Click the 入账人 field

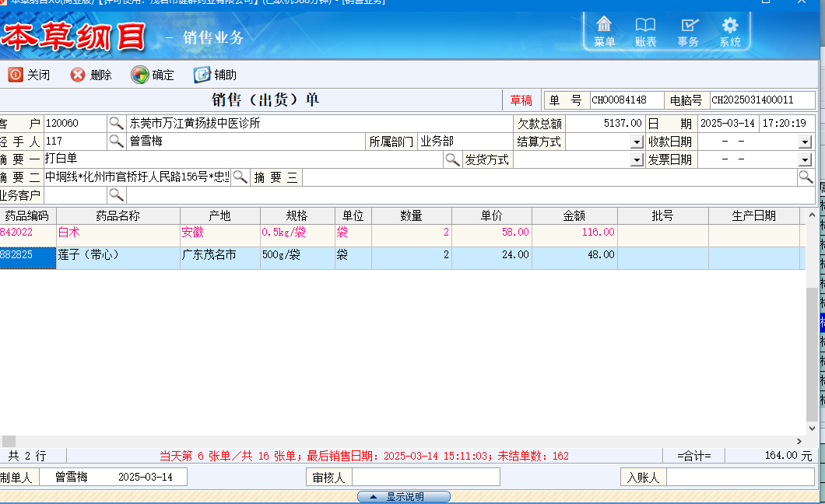(741, 478)
